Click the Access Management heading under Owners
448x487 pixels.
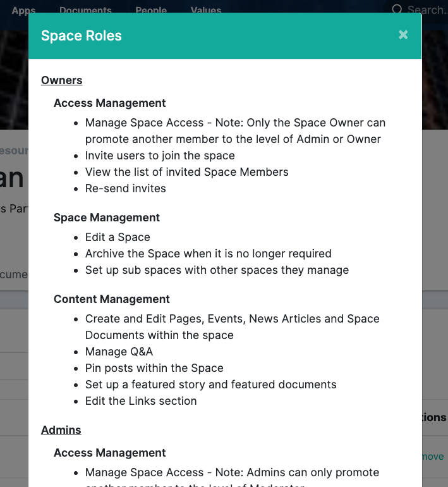click(x=110, y=103)
